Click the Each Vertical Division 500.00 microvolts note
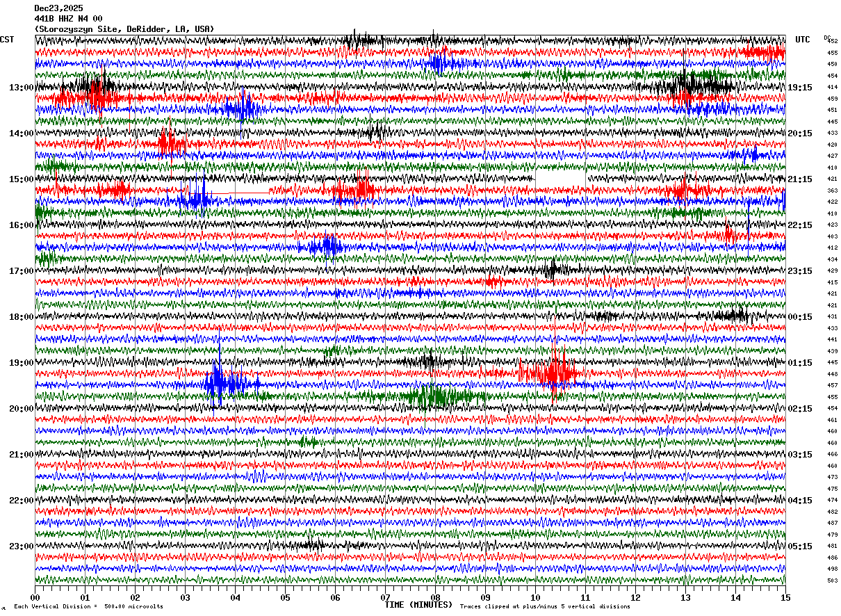This screenshot has height=616, width=841. pos(88,606)
